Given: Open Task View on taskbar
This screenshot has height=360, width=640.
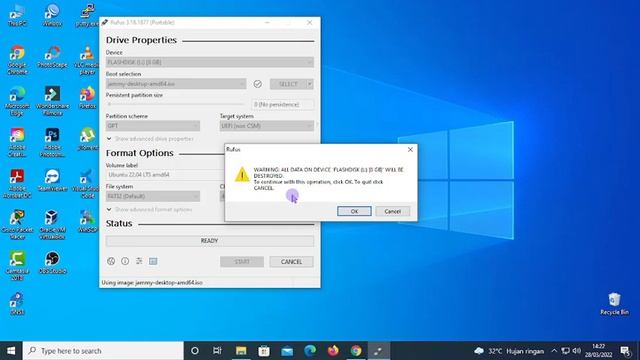Looking at the screenshot, I should coord(217,351).
